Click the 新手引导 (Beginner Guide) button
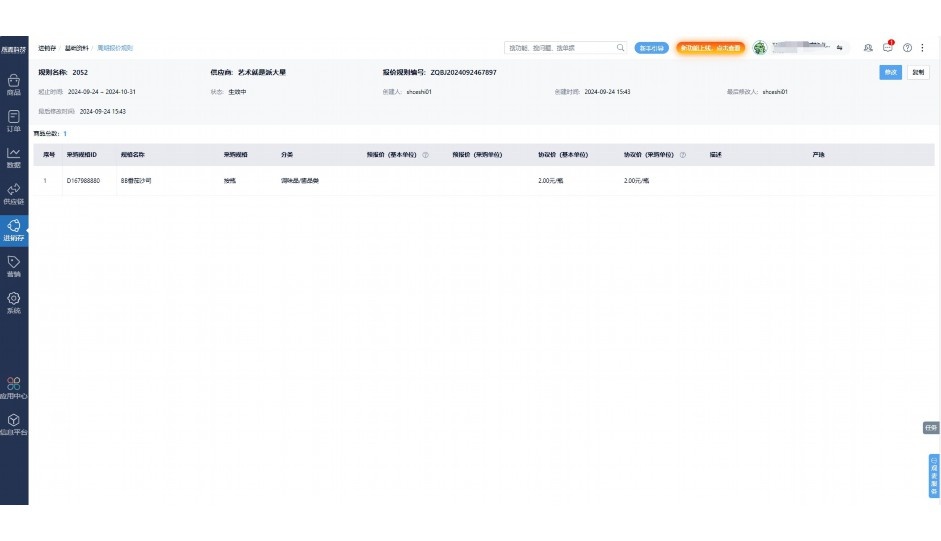941x541 pixels. pos(651,48)
